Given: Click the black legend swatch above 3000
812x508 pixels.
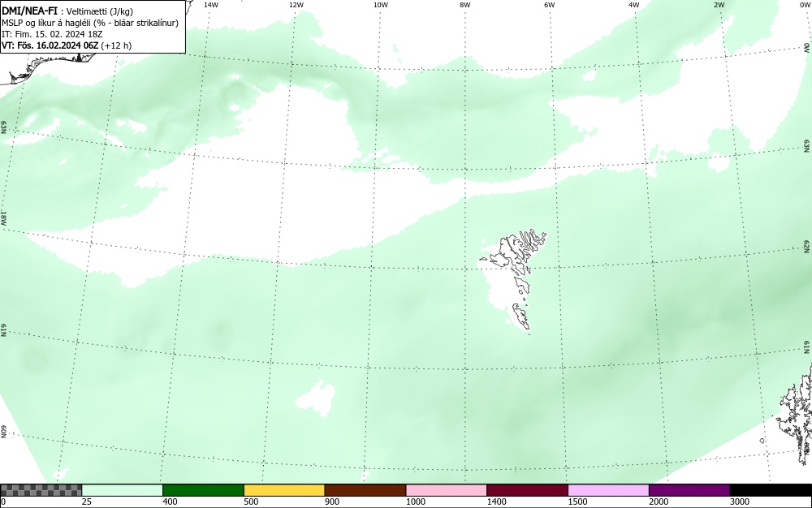Looking at the screenshot, I should point(771,490).
